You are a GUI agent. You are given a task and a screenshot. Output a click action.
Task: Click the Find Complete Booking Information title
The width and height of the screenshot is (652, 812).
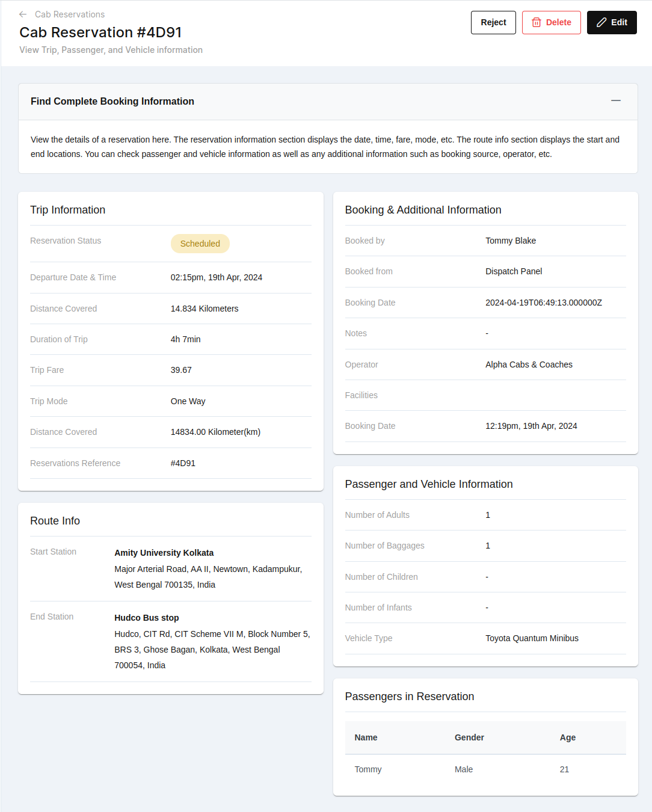tap(112, 102)
